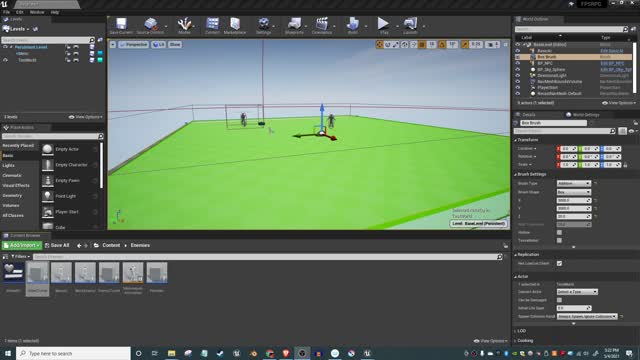The image size is (640, 360).
Task: Click the Build toolbar icon
Action: coord(353,24)
